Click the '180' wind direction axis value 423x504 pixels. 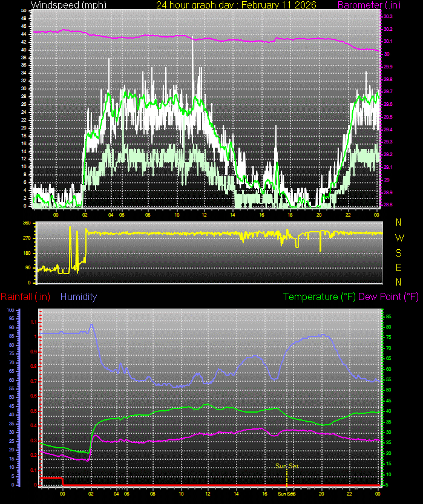(27, 253)
